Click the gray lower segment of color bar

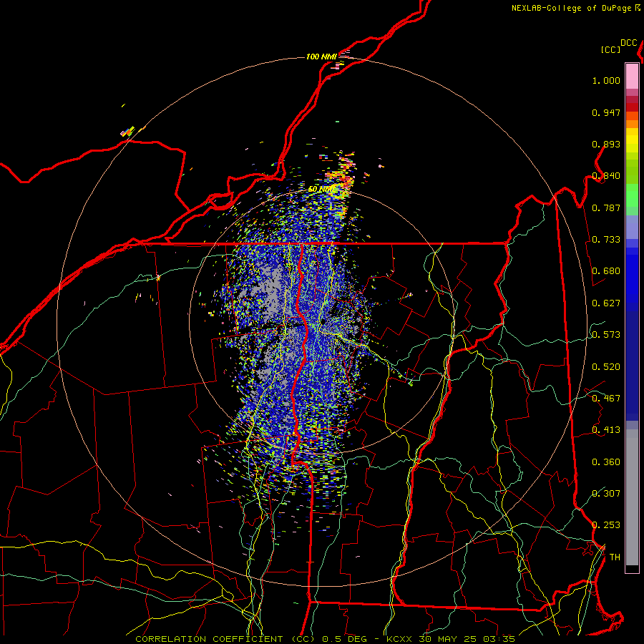pyautogui.click(x=632, y=497)
